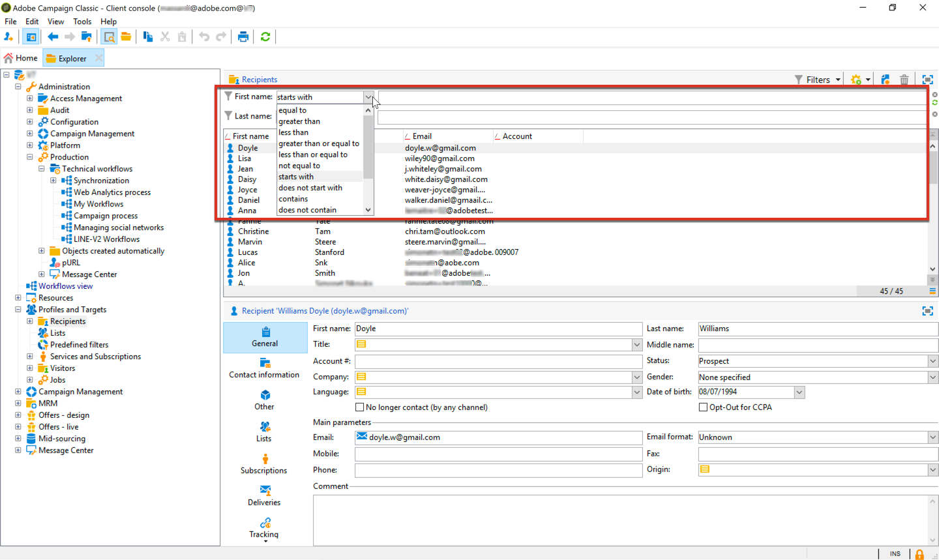The width and height of the screenshot is (939, 560).
Task: Remove the Last name filter with its X icon
Action: point(934,114)
